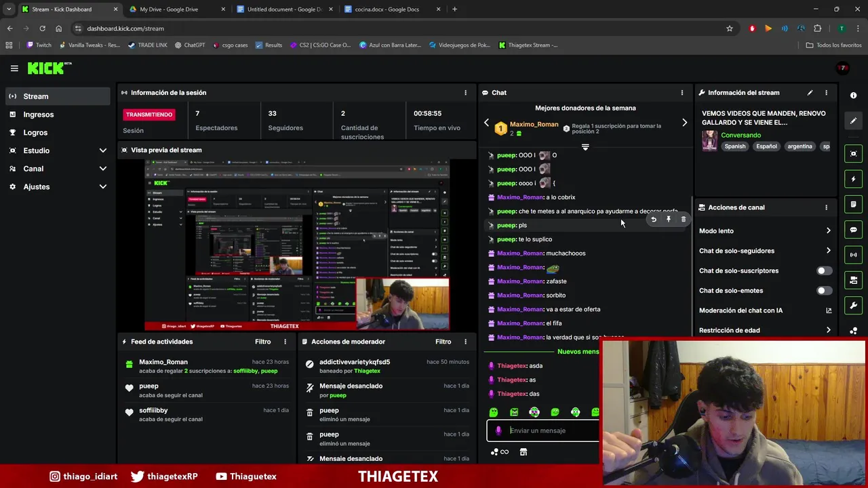The image size is (868, 488).
Task: Open Restricción de edad settings
Action: [765, 330]
